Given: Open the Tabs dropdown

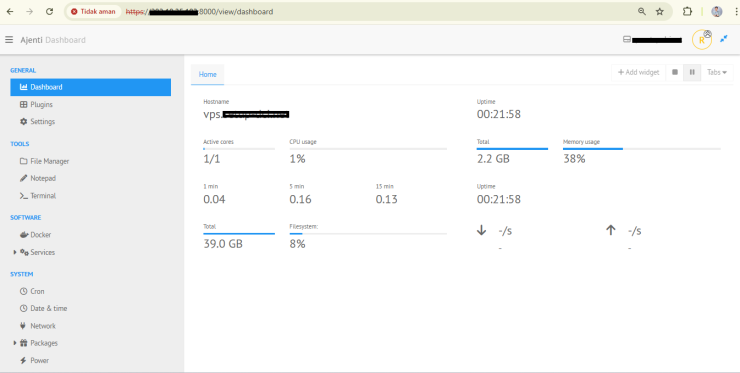Looking at the screenshot, I should [x=717, y=72].
